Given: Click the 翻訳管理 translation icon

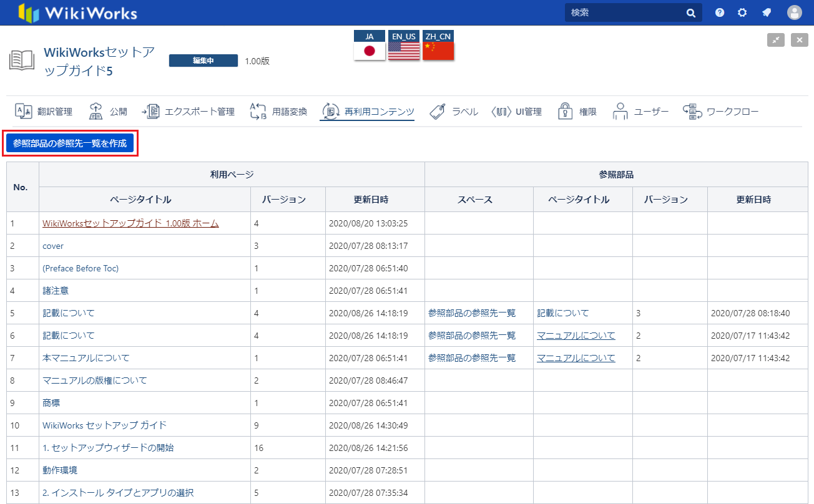Looking at the screenshot, I should (23, 112).
